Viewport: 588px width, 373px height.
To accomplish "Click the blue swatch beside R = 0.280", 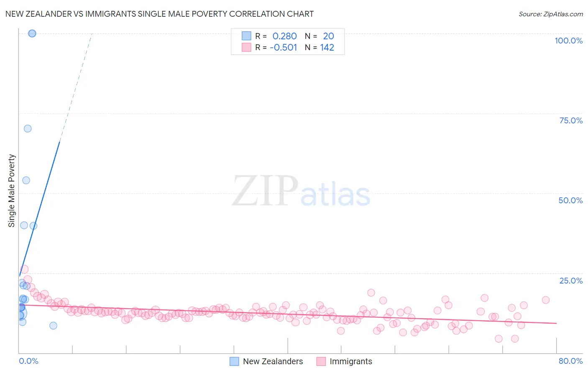I will [246, 36].
